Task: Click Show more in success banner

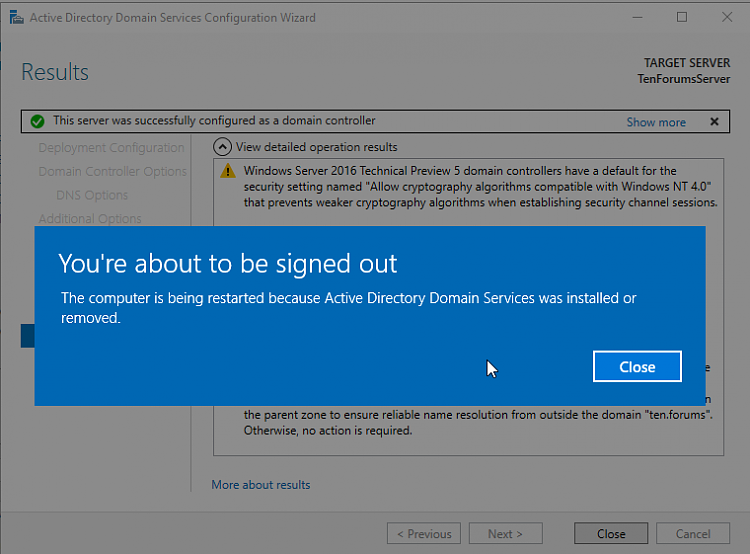Action: click(656, 122)
